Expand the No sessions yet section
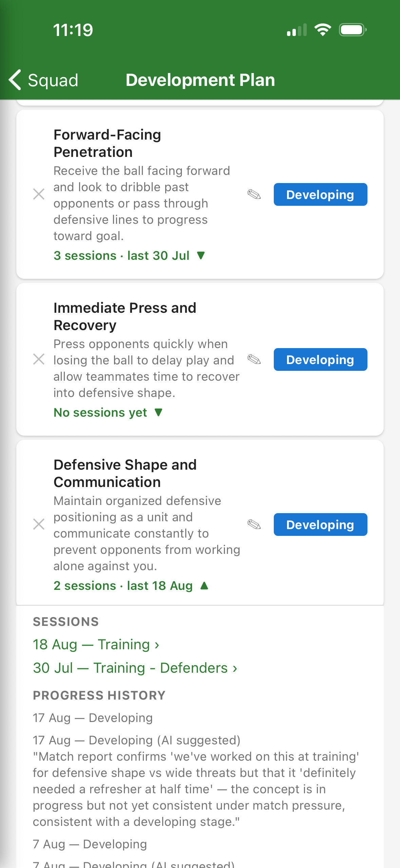The width and height of the screenshot is (400, 868). tap(108, 412)
